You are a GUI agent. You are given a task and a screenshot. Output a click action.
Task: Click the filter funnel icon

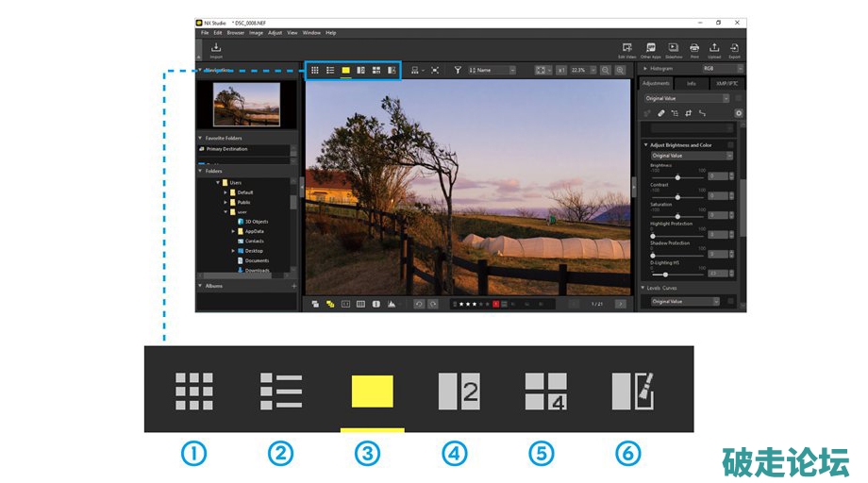coord(458,70)
